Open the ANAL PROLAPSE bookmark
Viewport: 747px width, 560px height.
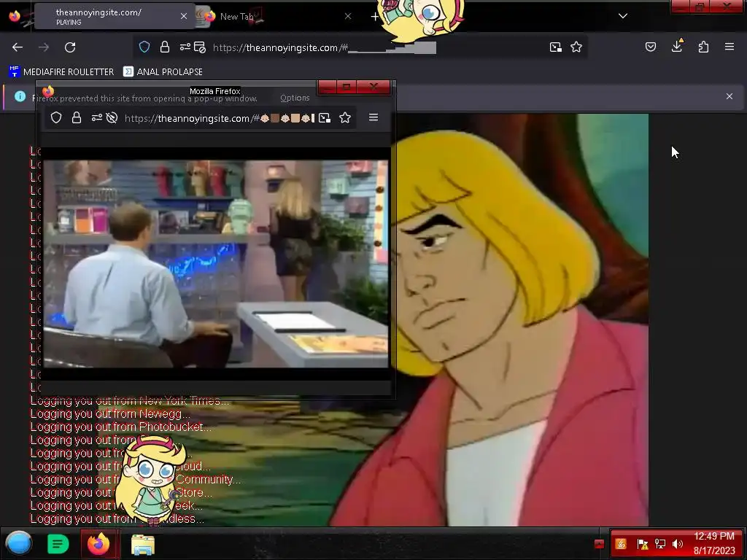(163, 72)
